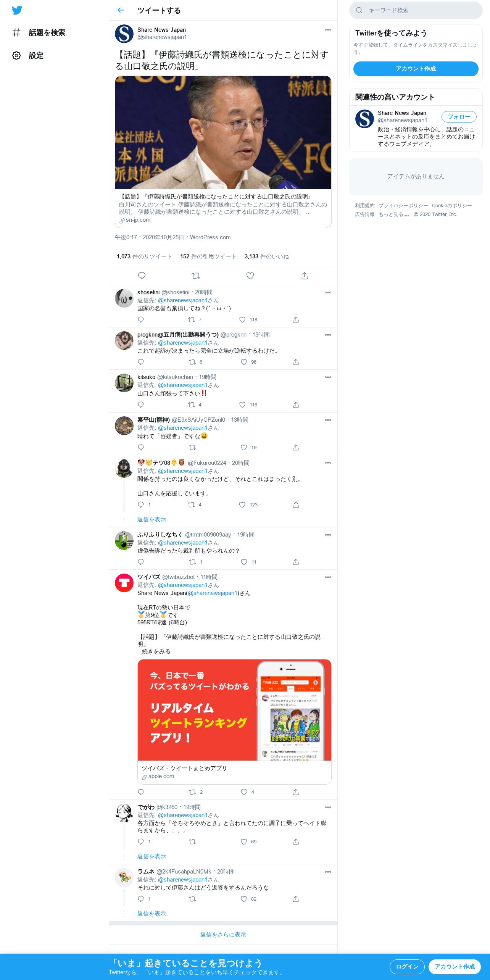Open more options on main tweet
Viewport: 490px width, 980px height.
click(328, 30)
